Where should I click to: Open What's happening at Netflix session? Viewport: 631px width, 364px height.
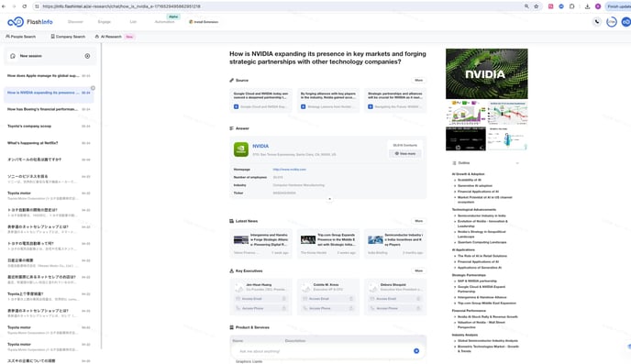(x=49, y=143)
